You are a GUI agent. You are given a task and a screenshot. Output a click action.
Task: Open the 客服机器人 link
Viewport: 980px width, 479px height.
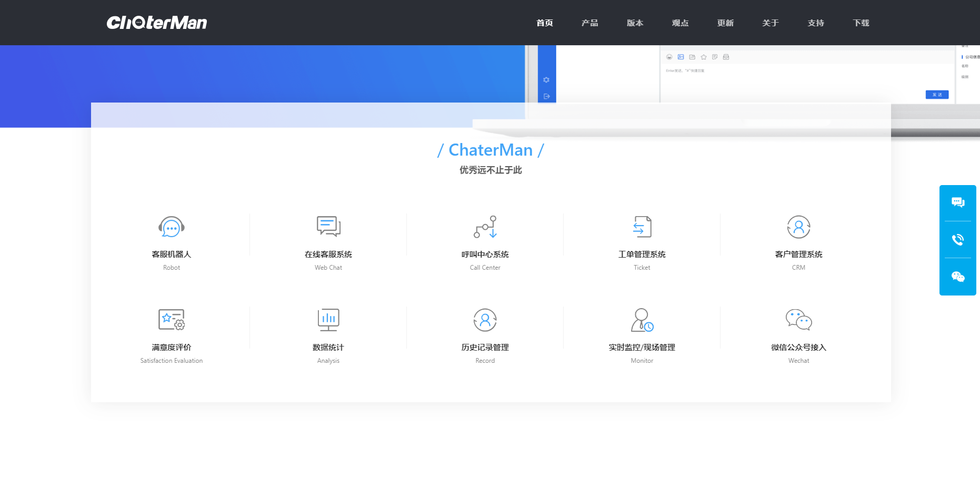click(172, 254)
